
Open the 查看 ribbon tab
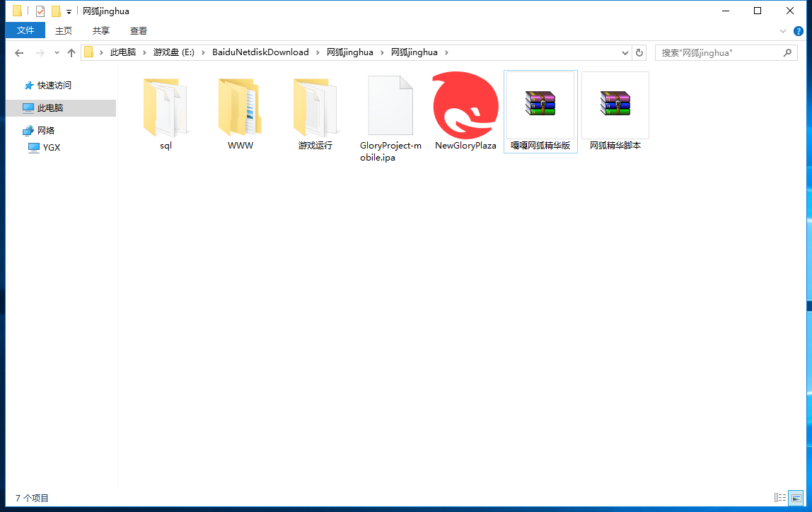[x=138, y=31]
